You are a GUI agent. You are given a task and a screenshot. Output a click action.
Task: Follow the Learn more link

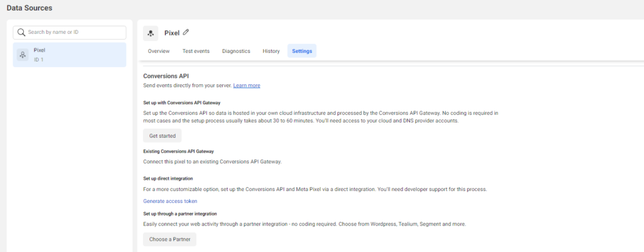pyautogui.click(x=247, y=85)
